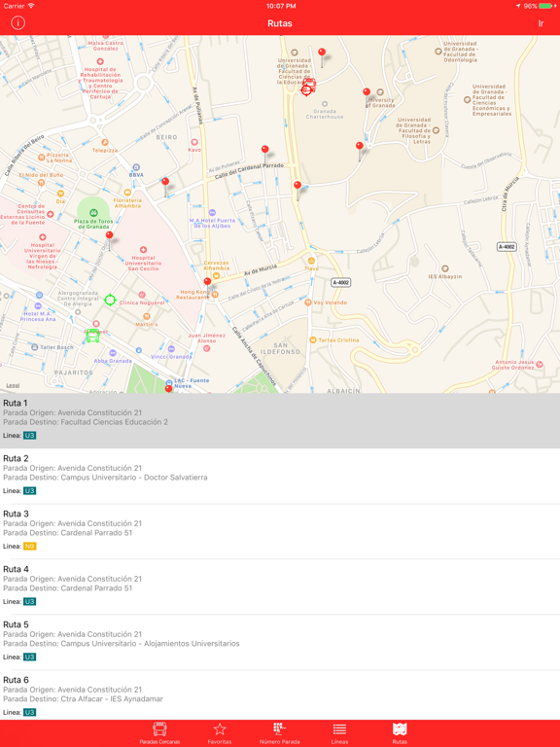Viewport: 560px width, 747px height.
Task: Open the Número Parada tab
Action: coord(280,733)
